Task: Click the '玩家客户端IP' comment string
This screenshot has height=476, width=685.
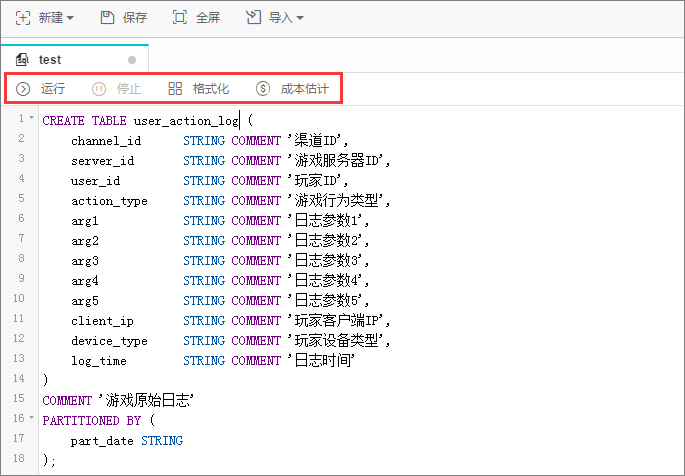Action: pos(336,321)
